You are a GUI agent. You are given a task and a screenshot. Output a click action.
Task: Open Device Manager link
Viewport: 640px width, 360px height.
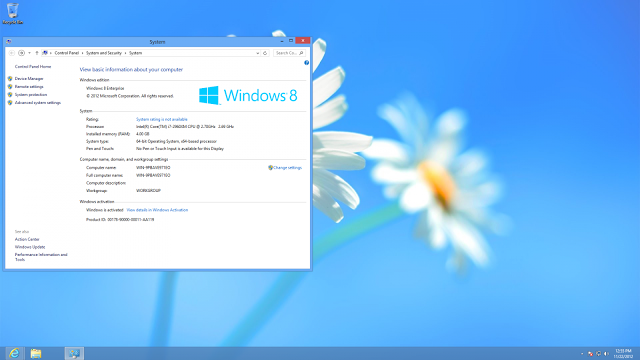[x=29, y=78]
